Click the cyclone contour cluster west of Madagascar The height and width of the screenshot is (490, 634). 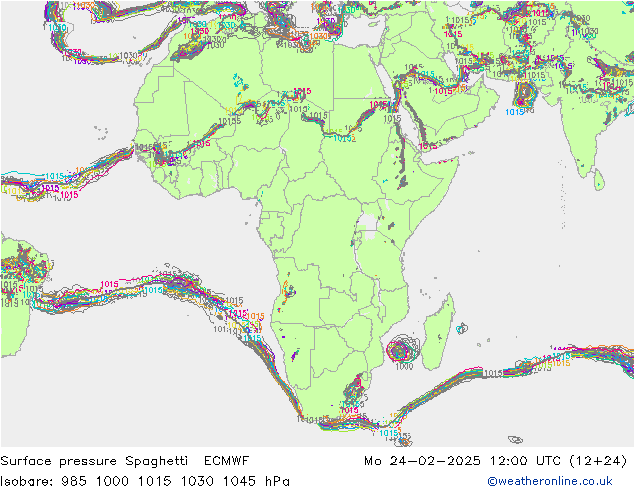pos(402,349)
